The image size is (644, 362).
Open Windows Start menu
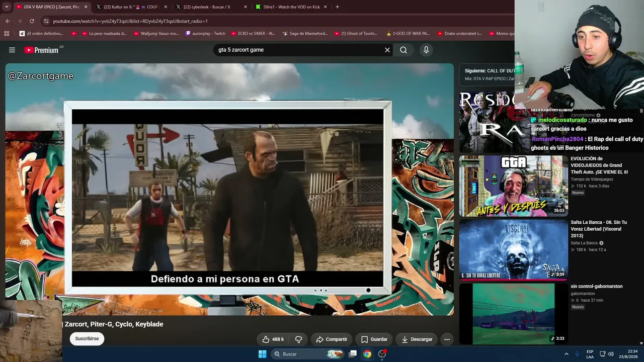tap(262, 354)
